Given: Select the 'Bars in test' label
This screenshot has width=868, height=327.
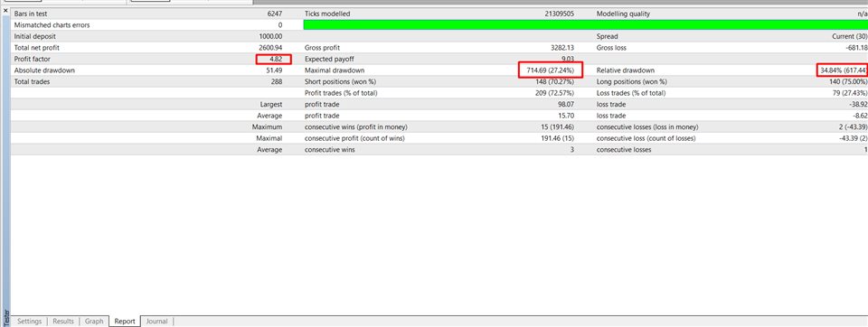Looking at the screenshot, I should [32, 14].
